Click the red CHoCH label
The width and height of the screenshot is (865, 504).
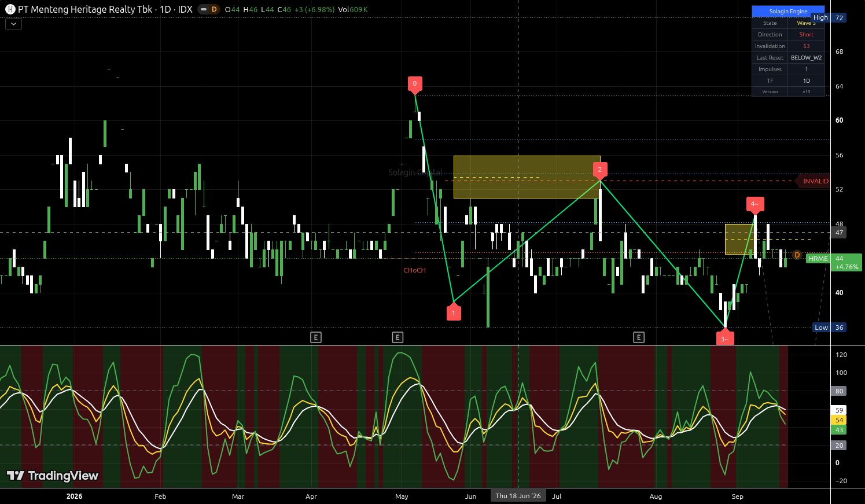pos(414,270)
